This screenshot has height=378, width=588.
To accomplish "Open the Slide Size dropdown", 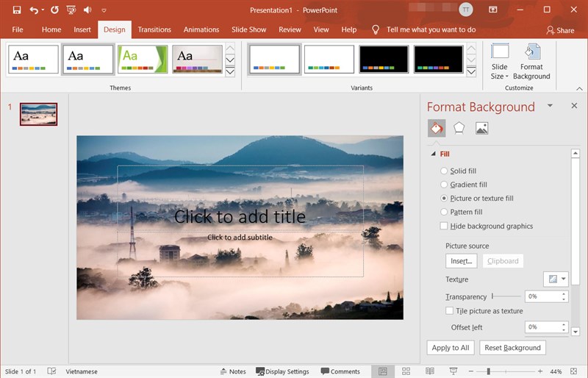I will (x=499, y=62).
